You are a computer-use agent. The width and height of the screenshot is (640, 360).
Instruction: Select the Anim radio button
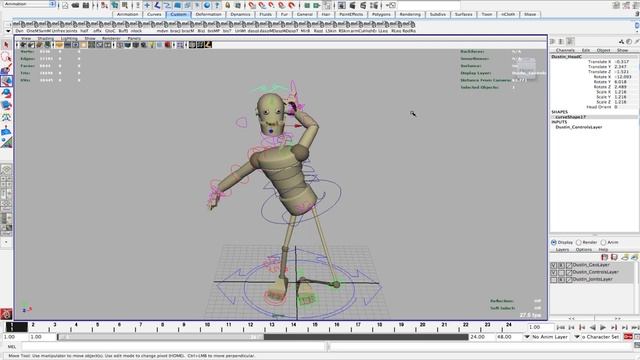tap(603, 242)
